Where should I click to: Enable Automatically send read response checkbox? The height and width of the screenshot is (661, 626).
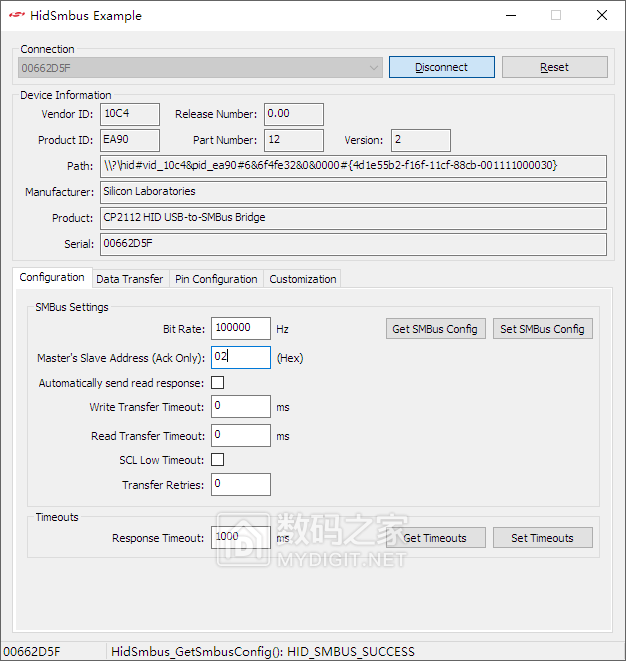(217, 383)
